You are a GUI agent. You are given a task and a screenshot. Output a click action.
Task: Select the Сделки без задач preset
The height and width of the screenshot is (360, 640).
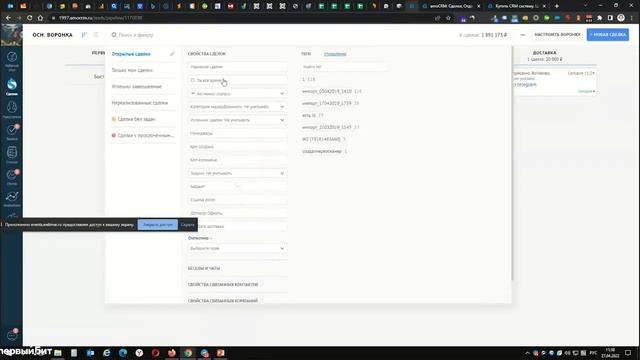[133, 119]
